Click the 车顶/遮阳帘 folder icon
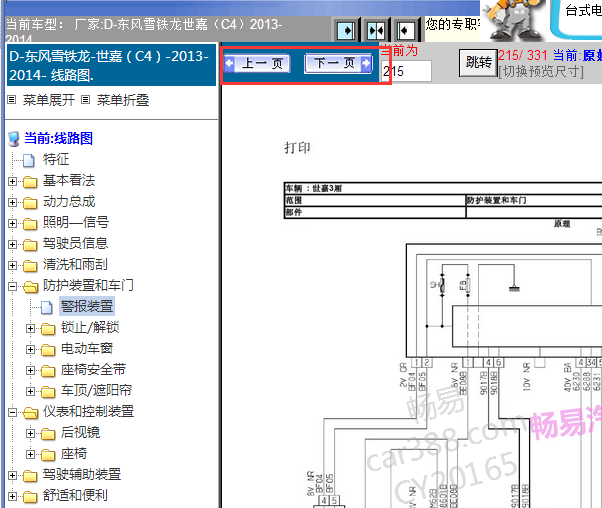602x508 pixels. coord(48,392)
